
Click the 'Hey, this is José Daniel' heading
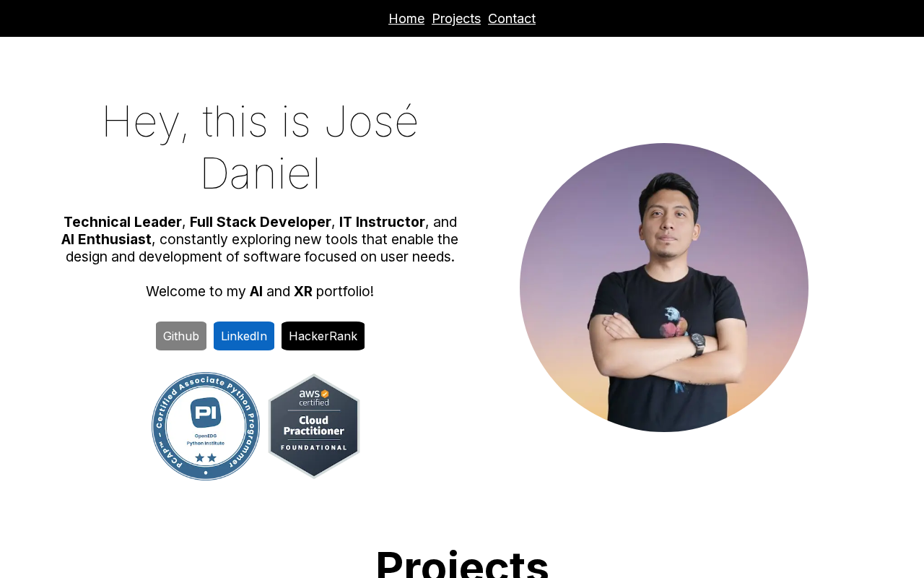point(260,147)
